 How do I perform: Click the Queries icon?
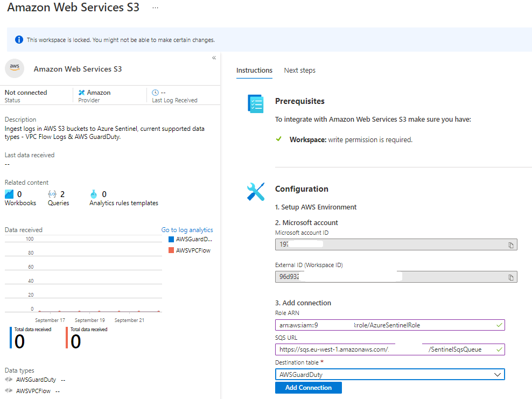click(52, 194)
